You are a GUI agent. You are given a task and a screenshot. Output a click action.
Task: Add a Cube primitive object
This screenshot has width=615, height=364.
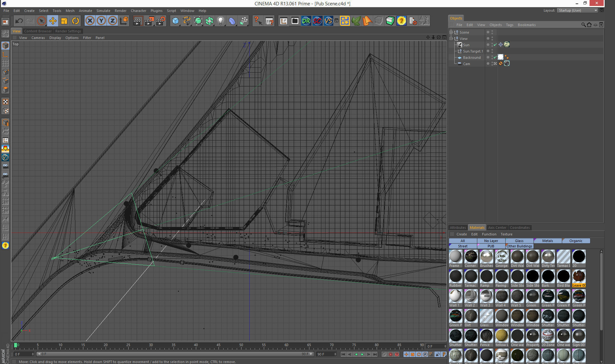175,21
